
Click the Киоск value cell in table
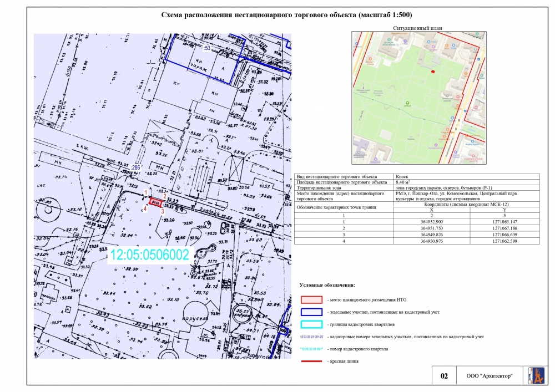402,176
